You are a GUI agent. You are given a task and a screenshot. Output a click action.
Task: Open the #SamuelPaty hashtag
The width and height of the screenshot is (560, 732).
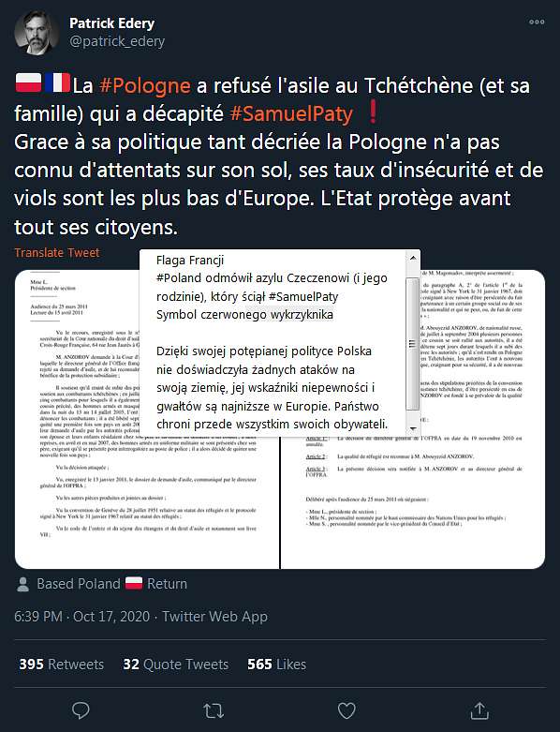point(291,113)
